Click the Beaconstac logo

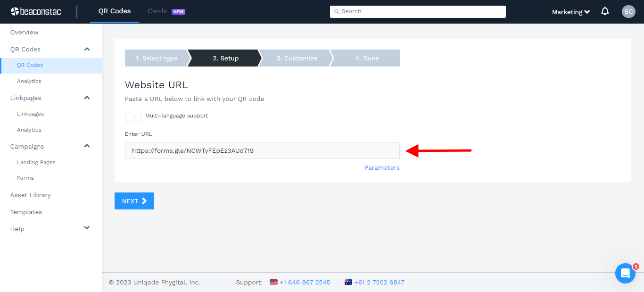click(x=35, y=11)
